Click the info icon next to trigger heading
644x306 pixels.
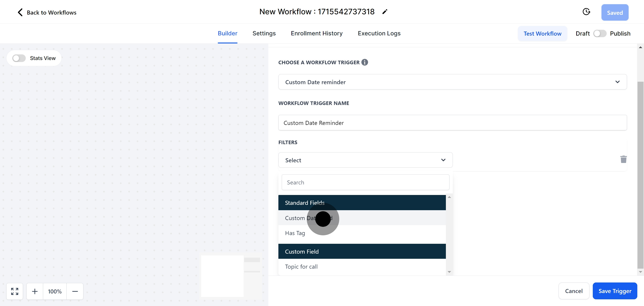click(364, 62)
